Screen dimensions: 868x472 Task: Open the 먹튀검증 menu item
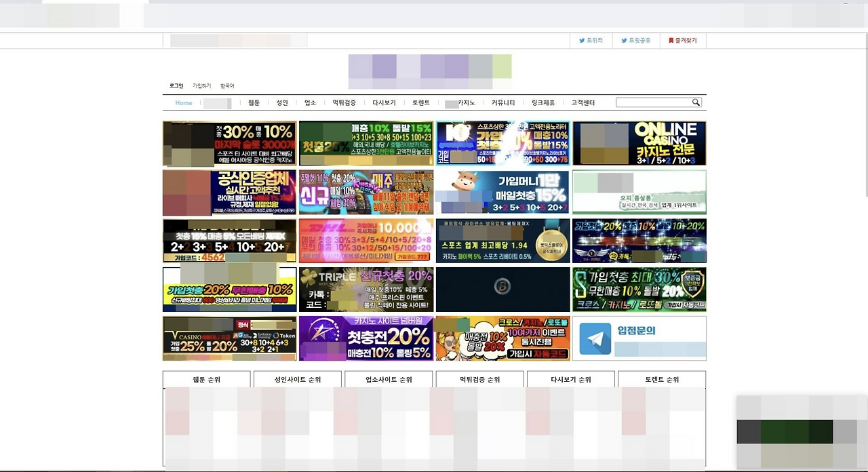(344, 103)
